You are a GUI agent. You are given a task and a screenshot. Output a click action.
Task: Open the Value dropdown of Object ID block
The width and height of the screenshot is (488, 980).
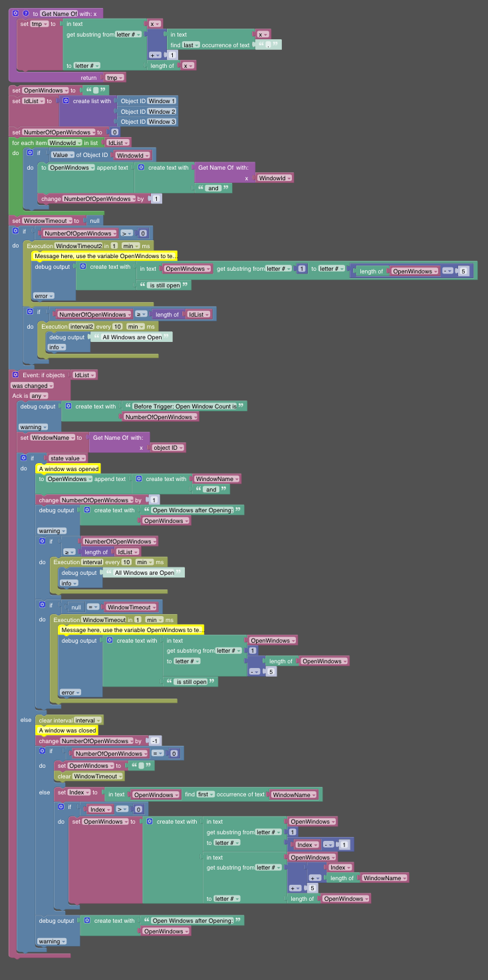tap(63, 155)
